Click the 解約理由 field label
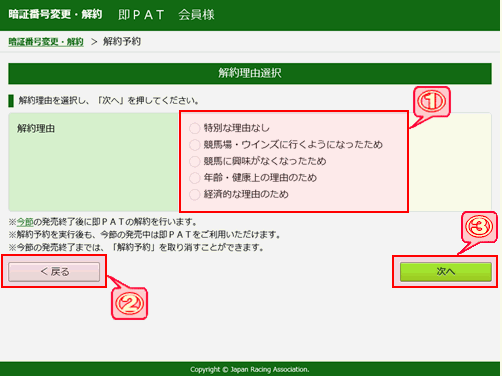The height and width of the screenshot is (376, 502). 36,128
